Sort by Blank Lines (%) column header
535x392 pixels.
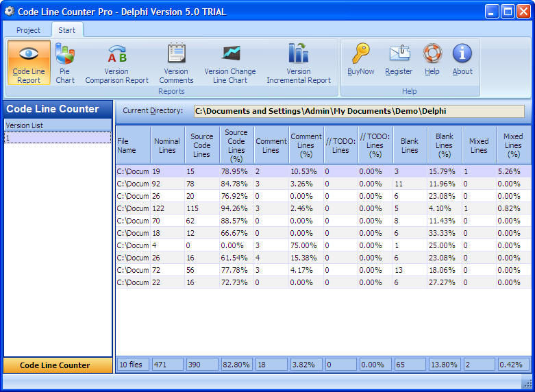[444, 145]
